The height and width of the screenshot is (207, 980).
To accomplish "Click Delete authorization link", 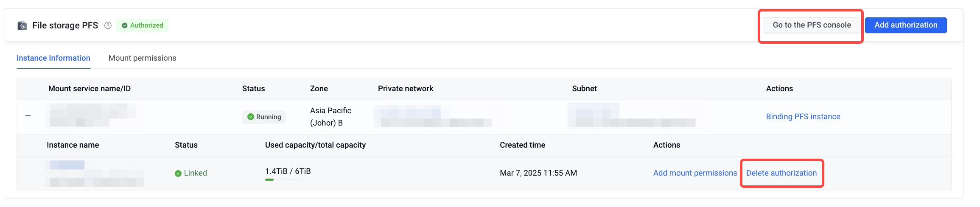I will click(781, 173).
